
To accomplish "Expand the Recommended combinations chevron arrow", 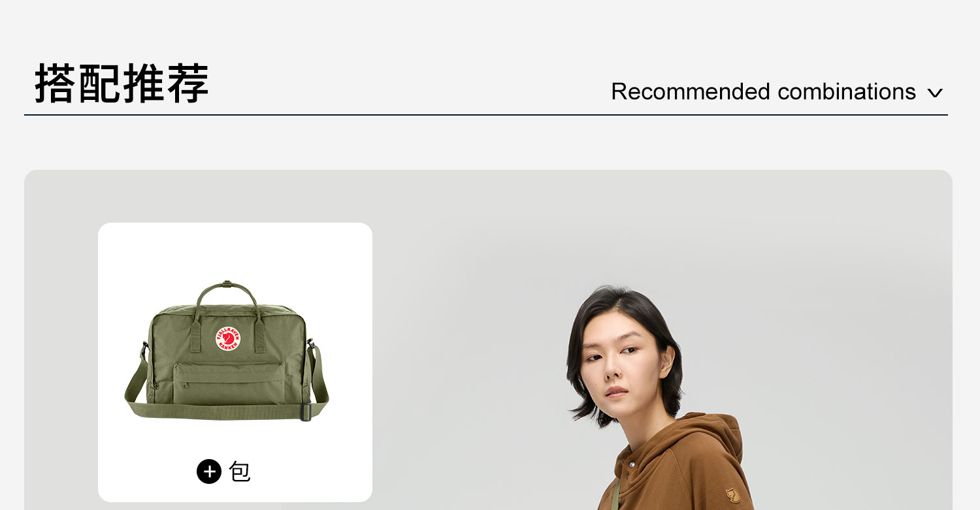I will click(x=936, y=93).
